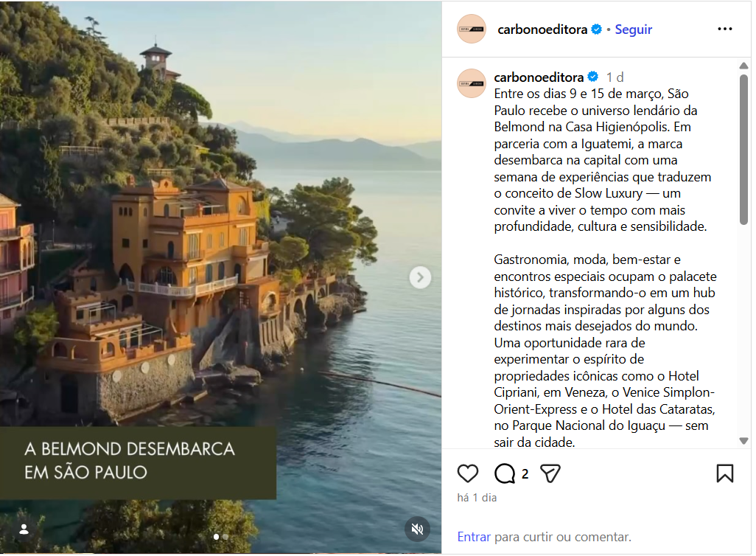Toggle video sound with the muted speaker
756x556 pixels.
(x=417, y=529)
